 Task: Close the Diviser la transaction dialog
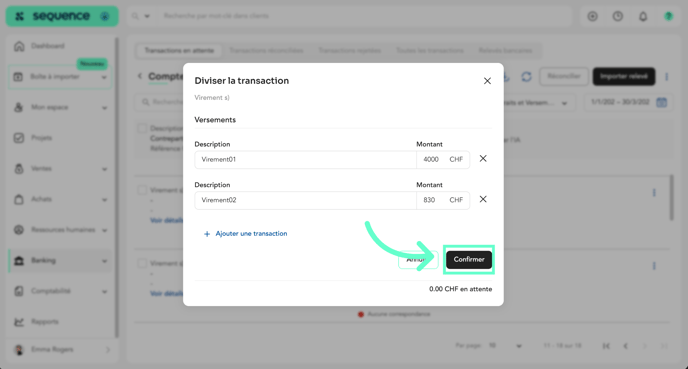pyautogui.click(x=487, y=81)
